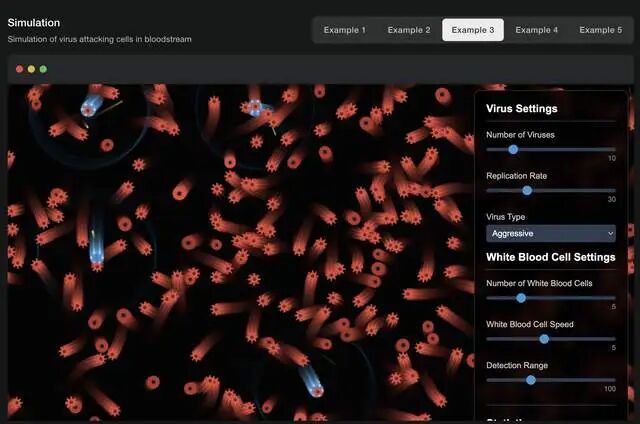Switch to the Example 2 tab
The width and height of the screenshot is (640, 424).
tap(409, 30)
